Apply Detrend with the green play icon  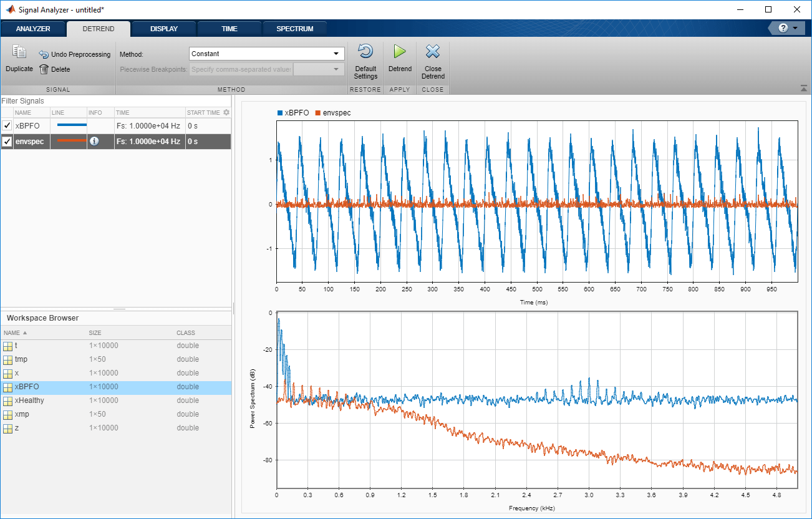tap(400, 52)
